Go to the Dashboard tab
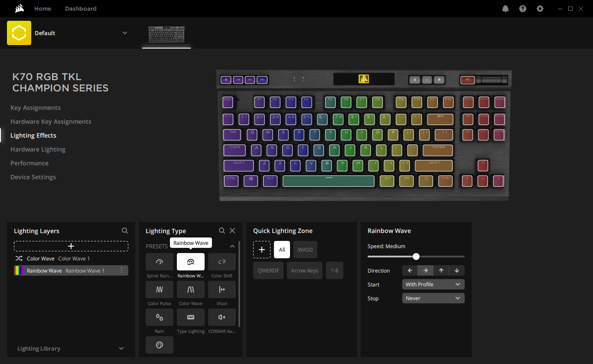593x364 pixels. (x=81, y=9)
